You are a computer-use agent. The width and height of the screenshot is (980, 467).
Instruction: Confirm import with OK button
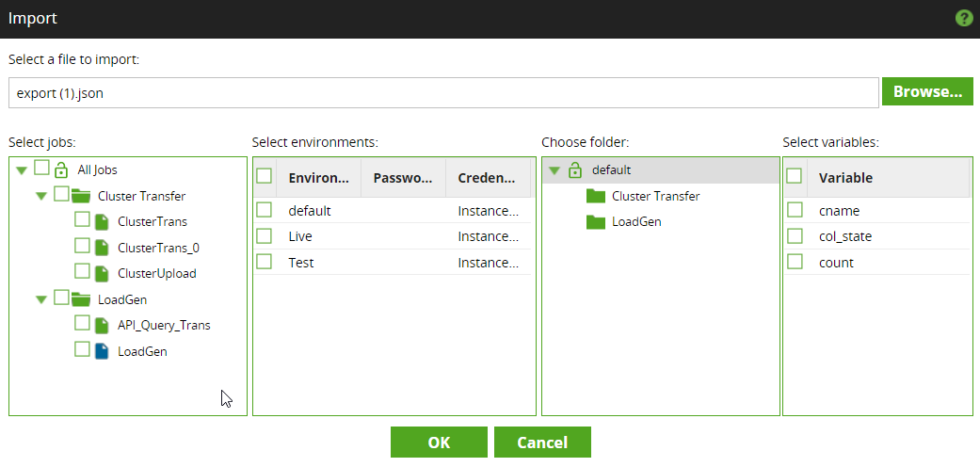[439, 443]
